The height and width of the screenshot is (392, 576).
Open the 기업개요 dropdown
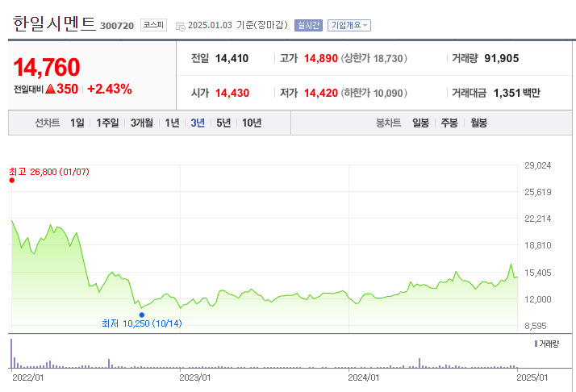pos(349,25)
